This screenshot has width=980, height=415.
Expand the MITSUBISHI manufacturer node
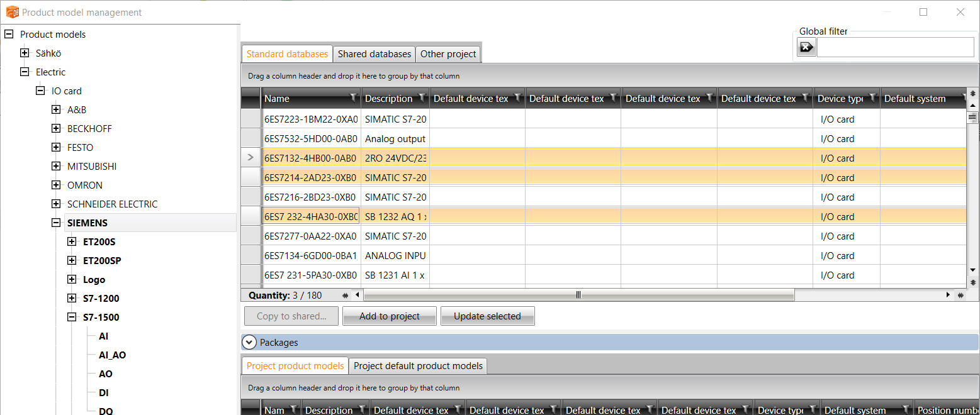pyautogui.click(x=56, y=166)
